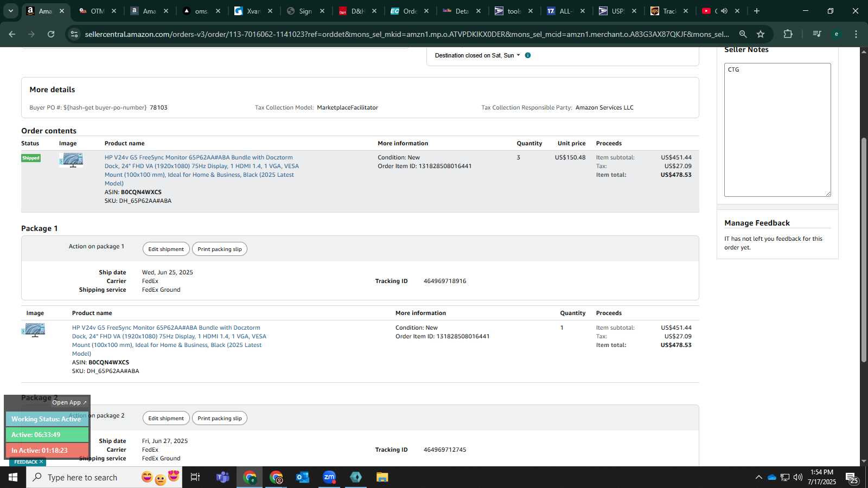Click inside the Seller Notes text area
This screenshot has height=488, width=868.
pyautogui.click(x=777, y=130)
